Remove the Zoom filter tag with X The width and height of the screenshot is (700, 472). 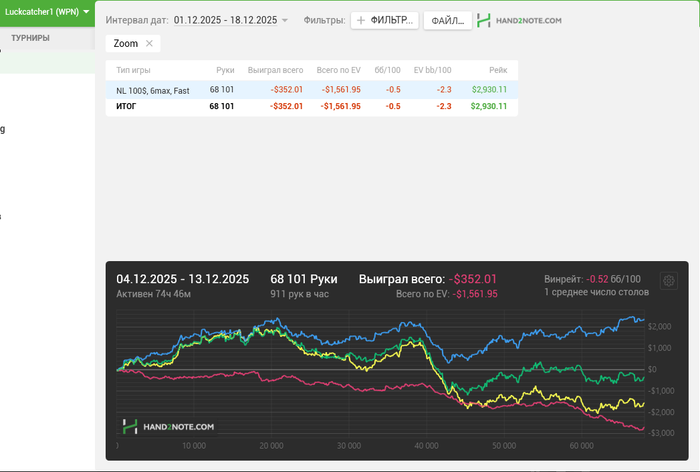pyautogui.click(x=149, y=44)
